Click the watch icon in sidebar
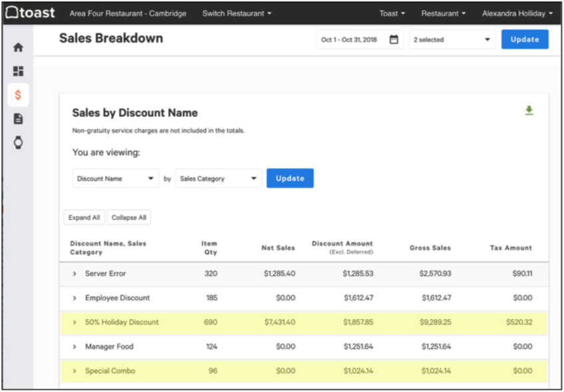 coord(18,142)
